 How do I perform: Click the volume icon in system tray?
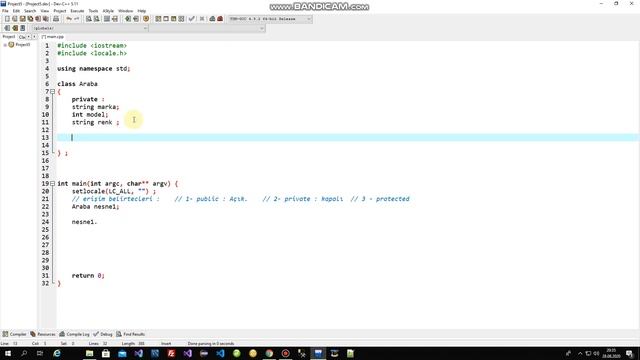coord(596,353)
